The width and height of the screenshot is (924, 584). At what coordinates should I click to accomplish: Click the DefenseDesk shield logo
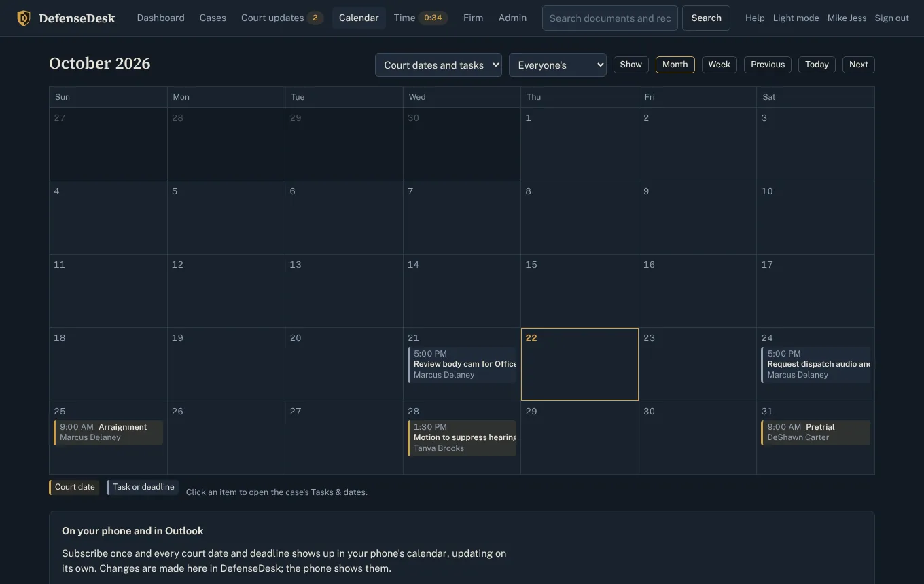pyautogui.click(x=23, y=18)
